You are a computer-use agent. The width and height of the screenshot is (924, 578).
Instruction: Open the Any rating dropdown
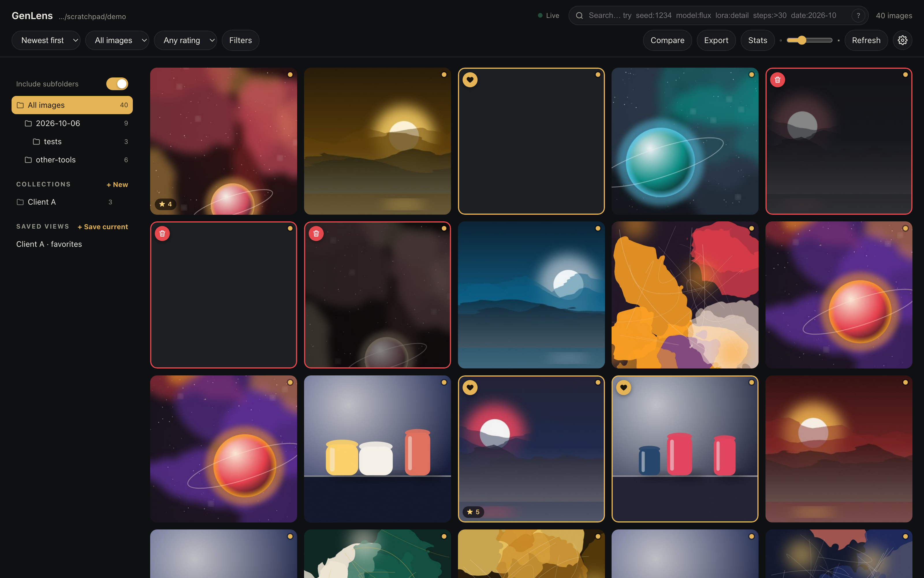click(186, 40)
